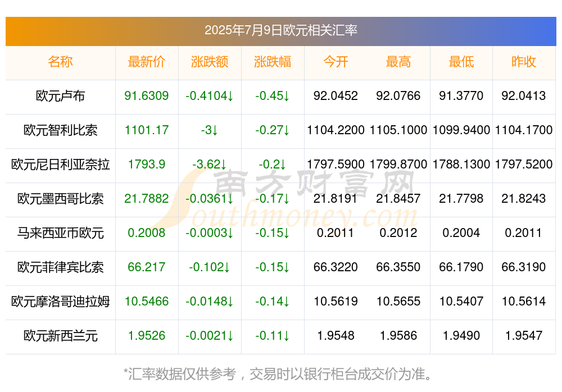This screenshot has width=562, height=392.
Task: Click the row name 欧元菲律宾比索
Action: tap(60, 267)
